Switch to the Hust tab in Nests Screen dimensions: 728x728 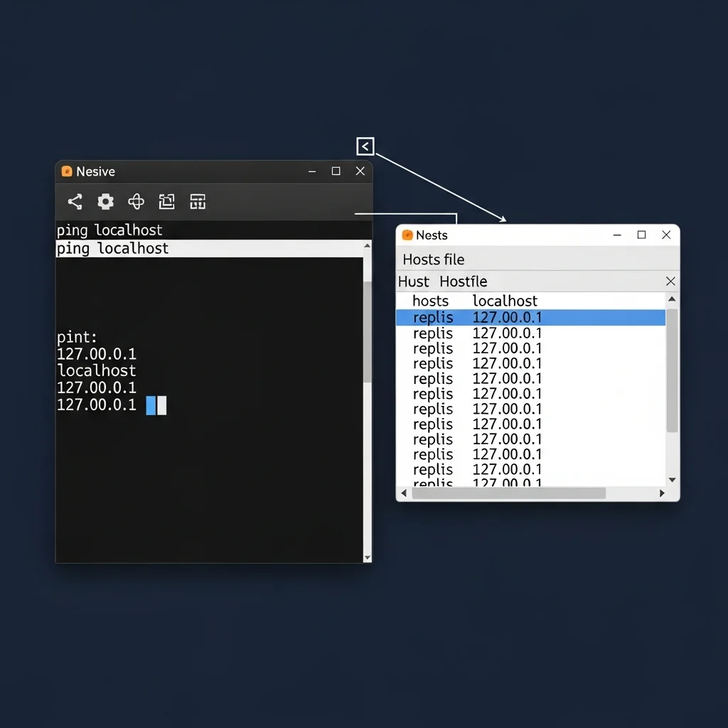[413, 281]
